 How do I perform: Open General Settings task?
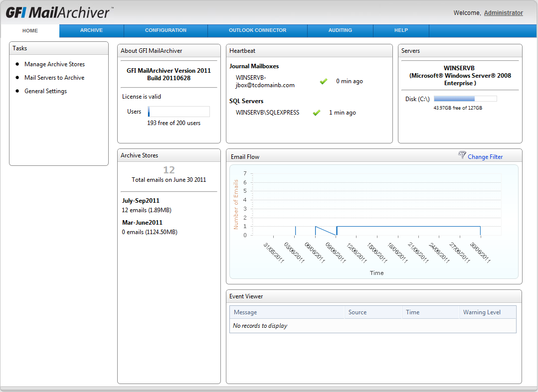[x=46, y=91]
